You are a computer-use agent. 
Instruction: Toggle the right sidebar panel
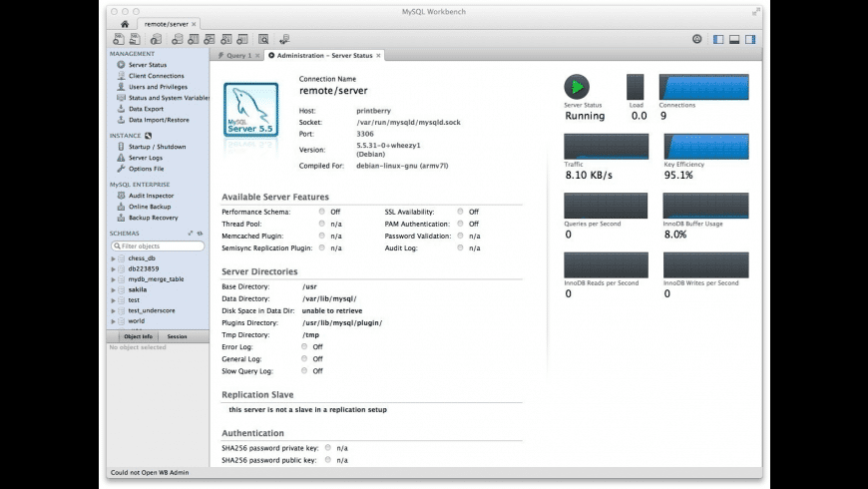coord(750,39)
